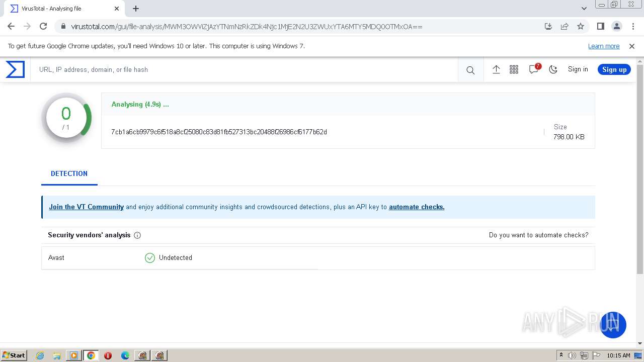This screenshot has width=644, height=362.
Task: Dismiss the Chrome update notification bar
Action: [x=632, y=46]
